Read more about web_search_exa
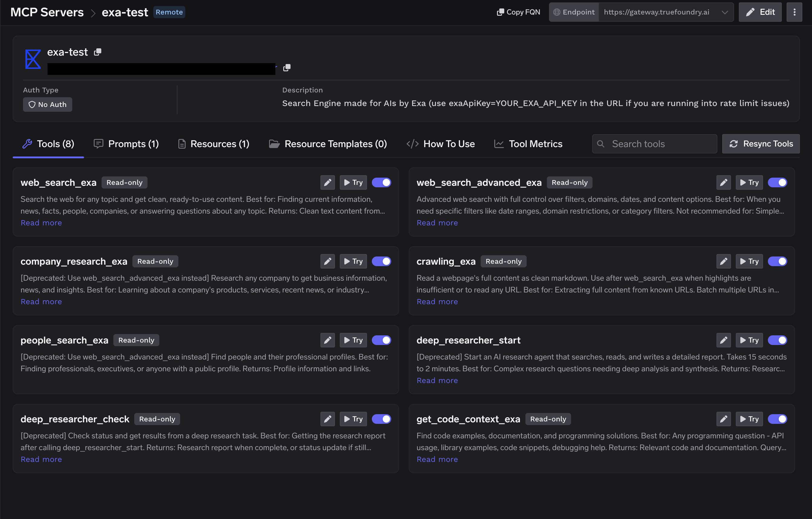This screenshot has width=812, height=519. pyautogui.click(x=41, y=223)
